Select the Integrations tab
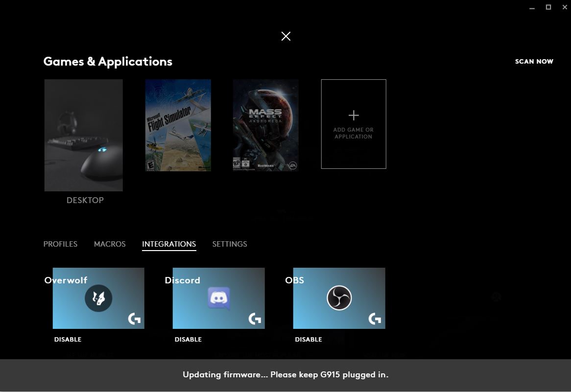Viewport: 571px width, 392px height. 169,244
